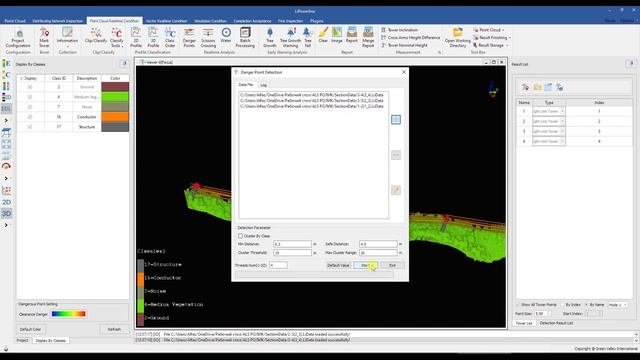Click the Refresh button in left panel
Image resolution: width=640 pixels, height=360 pixels.
click(114, 329)
